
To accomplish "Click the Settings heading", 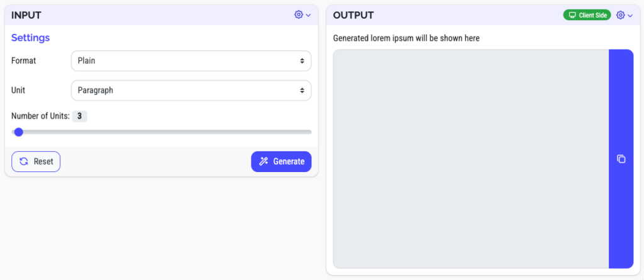I will coord(30,38).
